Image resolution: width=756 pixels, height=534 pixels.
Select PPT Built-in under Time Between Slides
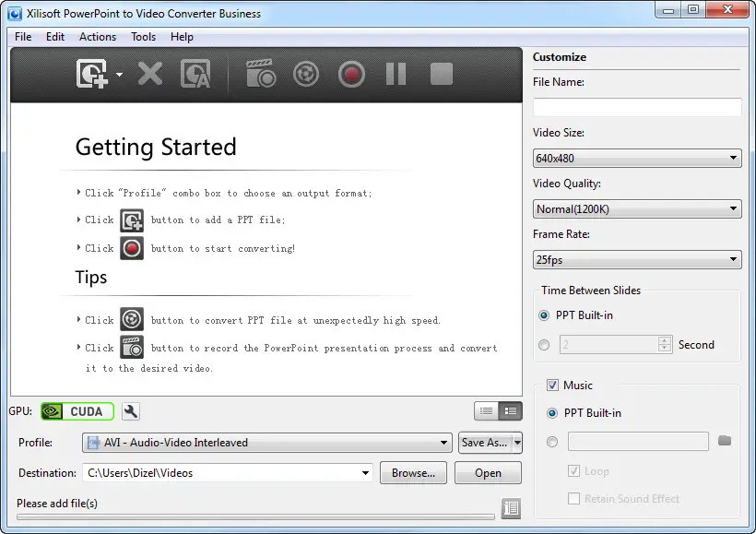click(544, 315)
